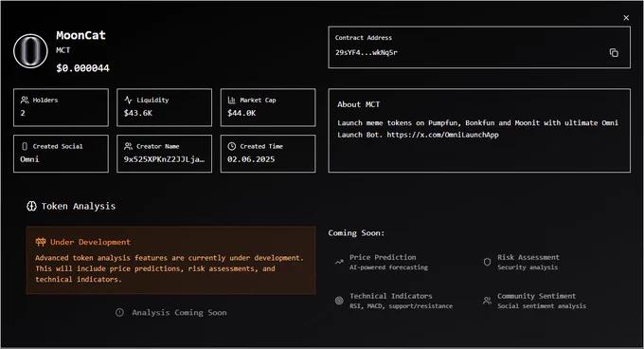The image size is (644, 349).
Task: Click the Liquidity value $43.6K
Action: [x=138, y=113]
